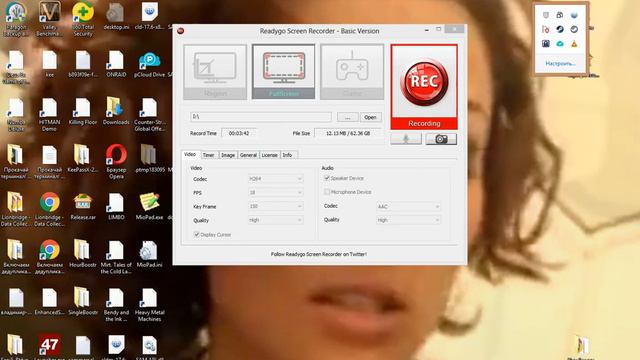This screenshot has width=640, height=360.
Task: Select the ptmp183095 folder icon
Action: click(149, 158)
